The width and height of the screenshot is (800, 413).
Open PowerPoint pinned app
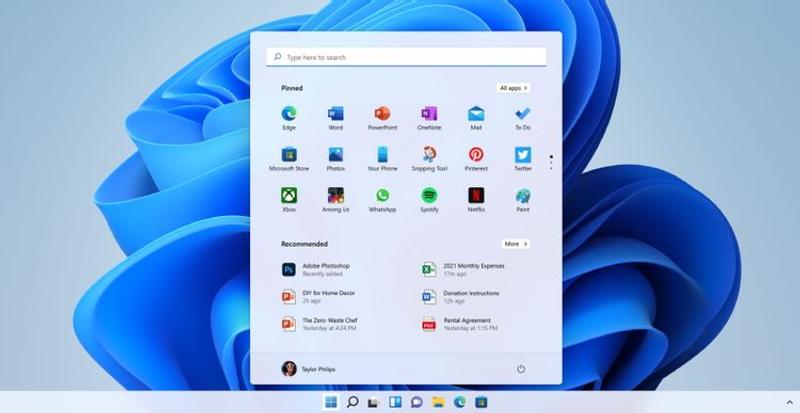point(383,118)
